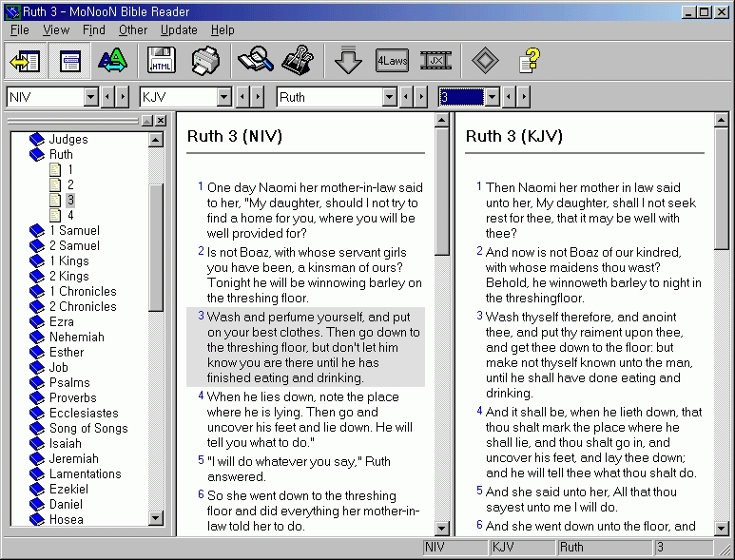Select 2 Kings in the tree

click(68, 276)
